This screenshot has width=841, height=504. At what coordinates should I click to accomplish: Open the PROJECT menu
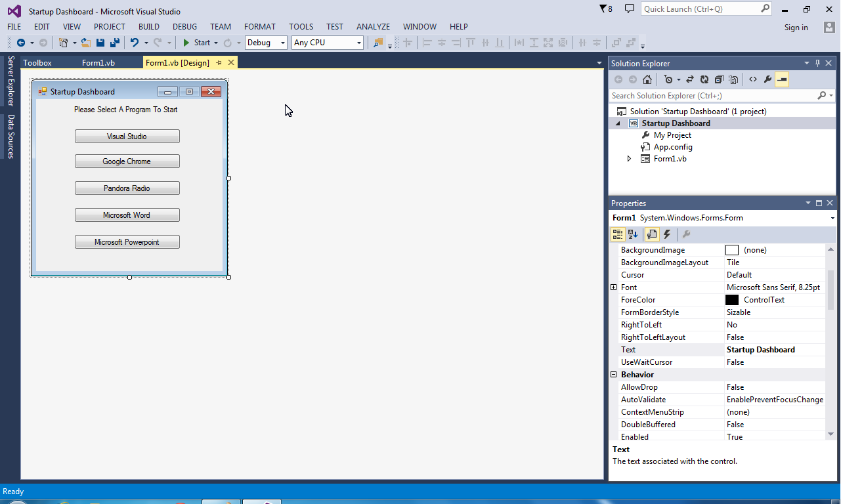(x=110, y=27)
